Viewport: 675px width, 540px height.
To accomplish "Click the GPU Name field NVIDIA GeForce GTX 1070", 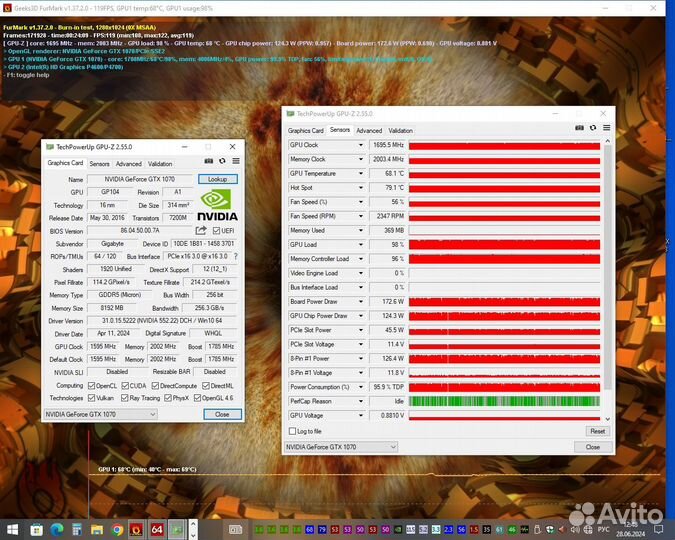I will [139, 179].
